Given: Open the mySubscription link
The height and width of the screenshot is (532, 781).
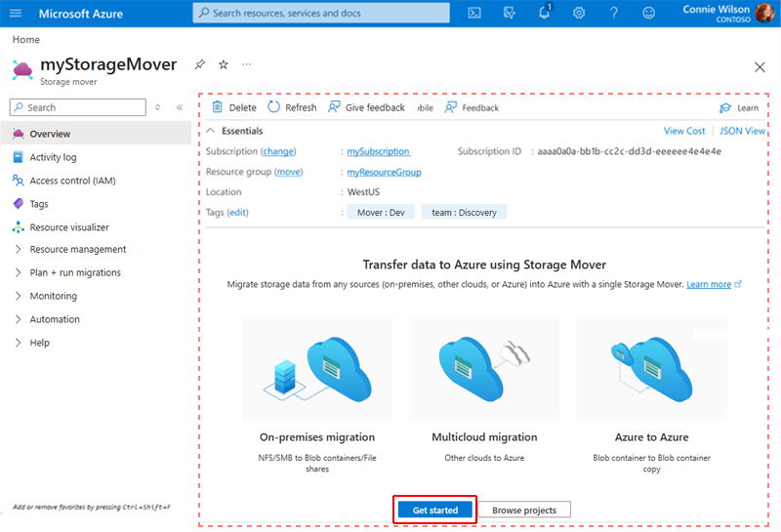Looking at the screenshot, I should point(379,151).
